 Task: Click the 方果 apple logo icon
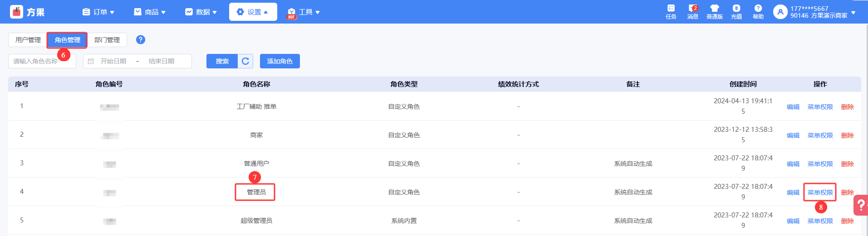point(16,12)
